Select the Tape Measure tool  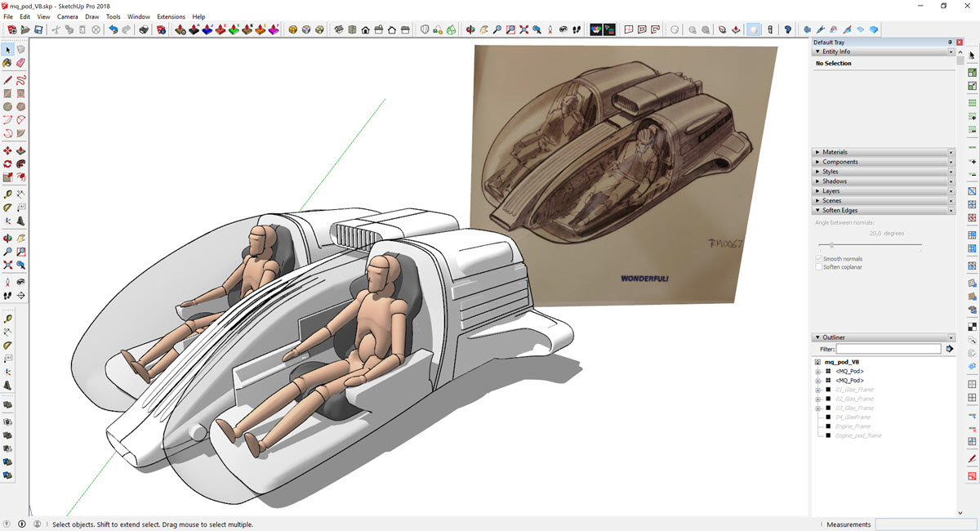coord(7,194)
